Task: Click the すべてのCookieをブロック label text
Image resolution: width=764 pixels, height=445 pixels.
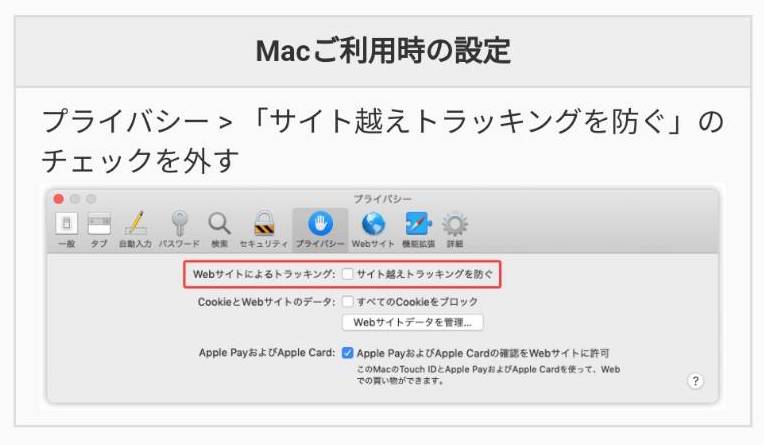Action: [x=417, y=302]
